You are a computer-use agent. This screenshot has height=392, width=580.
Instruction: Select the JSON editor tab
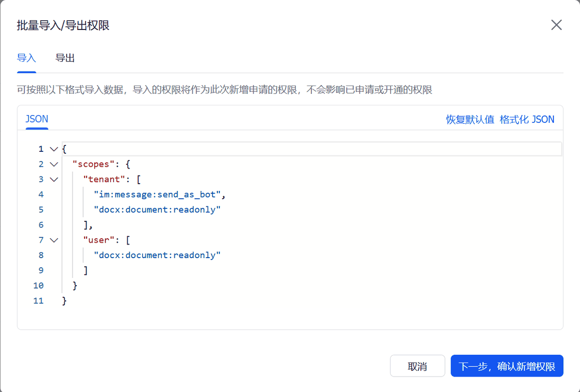[x=37, y=119]
